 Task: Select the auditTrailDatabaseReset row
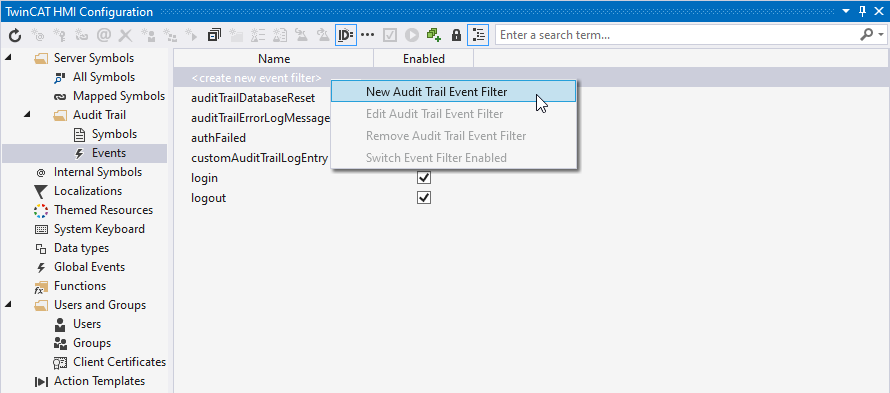[x=253, y=98]
